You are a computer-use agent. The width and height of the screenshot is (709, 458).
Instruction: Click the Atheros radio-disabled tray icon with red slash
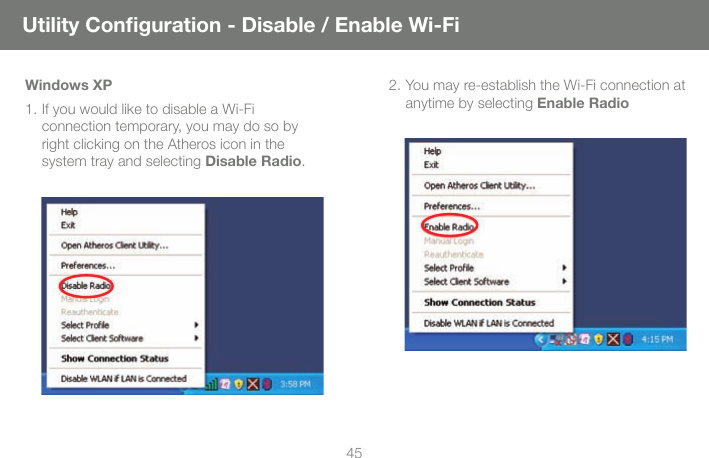[570, 339]
